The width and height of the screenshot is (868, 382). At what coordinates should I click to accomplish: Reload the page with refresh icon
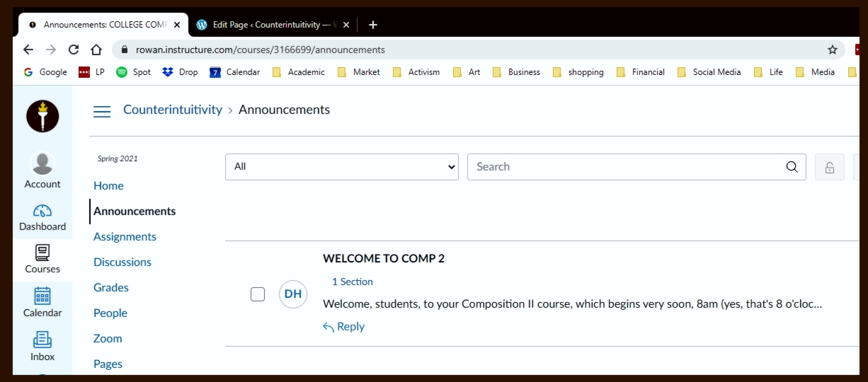pos(74,50)
